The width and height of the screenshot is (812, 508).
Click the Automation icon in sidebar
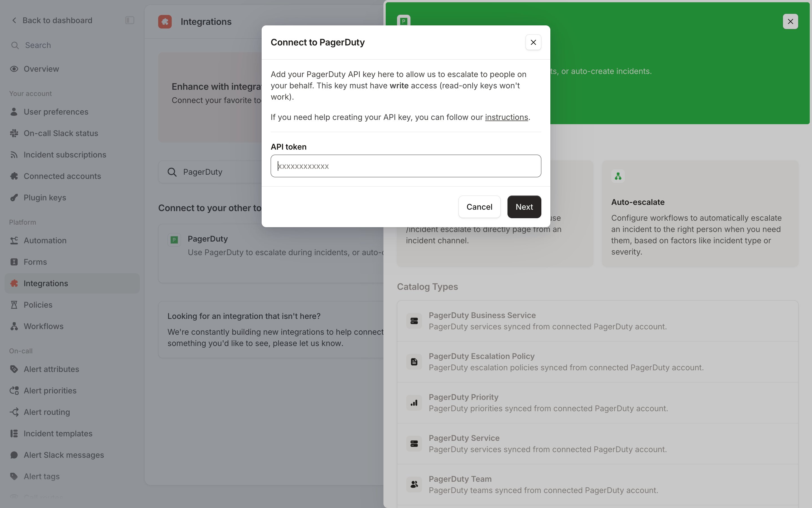[x=14, y=240]
